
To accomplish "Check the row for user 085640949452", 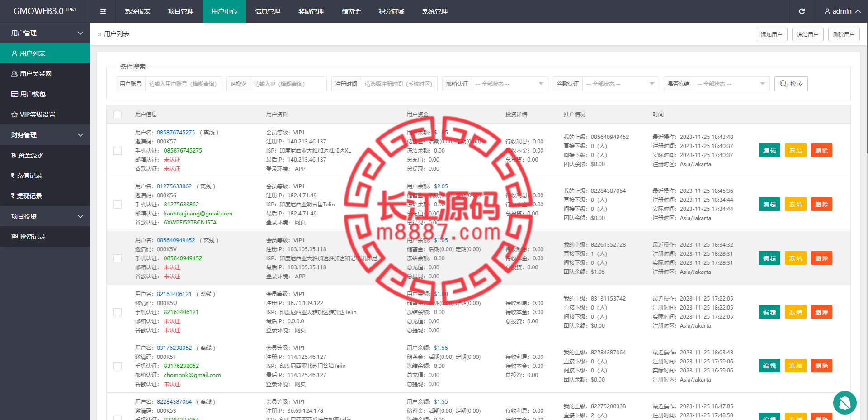I will (x=118, y=258).
